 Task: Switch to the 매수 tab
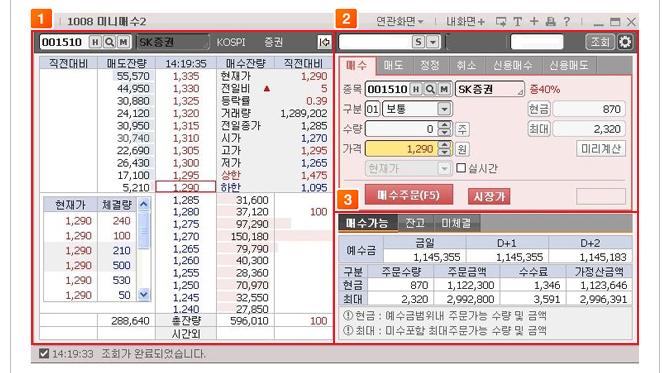pos(357,65)
